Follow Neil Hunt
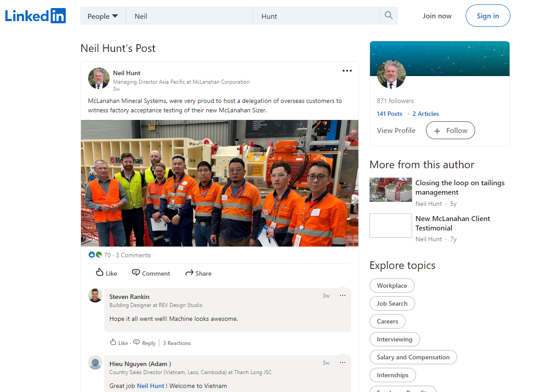 450,130
